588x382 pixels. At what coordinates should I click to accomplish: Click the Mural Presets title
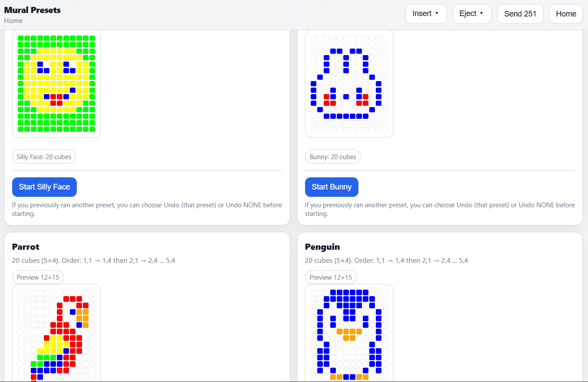33,10
